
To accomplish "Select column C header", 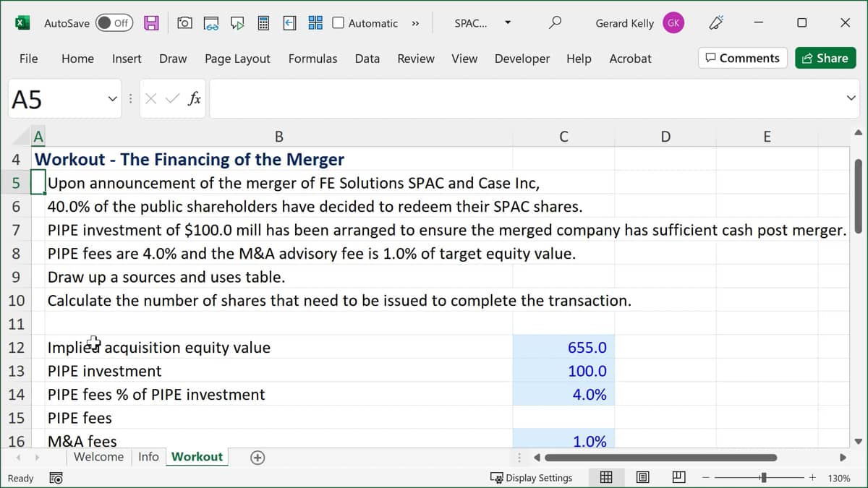I will (563, 137).
